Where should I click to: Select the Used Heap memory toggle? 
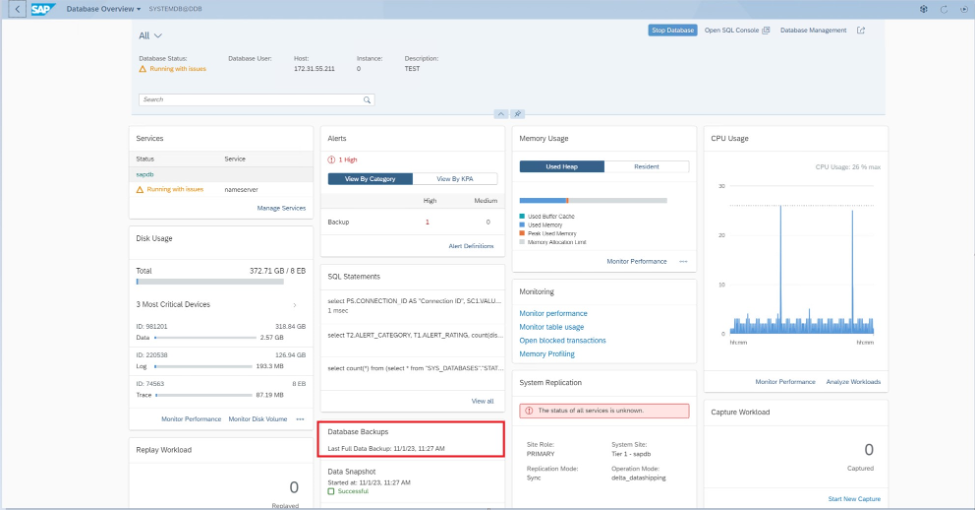(x=561, y=167)
